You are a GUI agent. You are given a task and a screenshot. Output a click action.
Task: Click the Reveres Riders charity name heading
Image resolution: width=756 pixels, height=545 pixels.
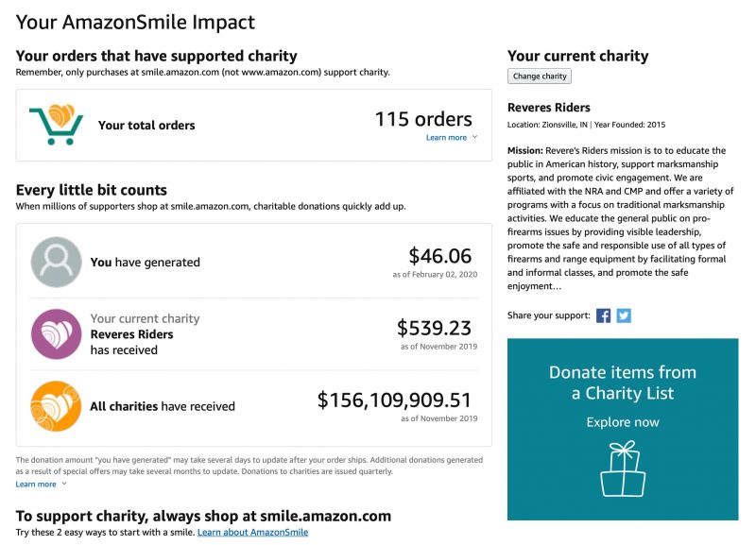click(x=549, y=108)
